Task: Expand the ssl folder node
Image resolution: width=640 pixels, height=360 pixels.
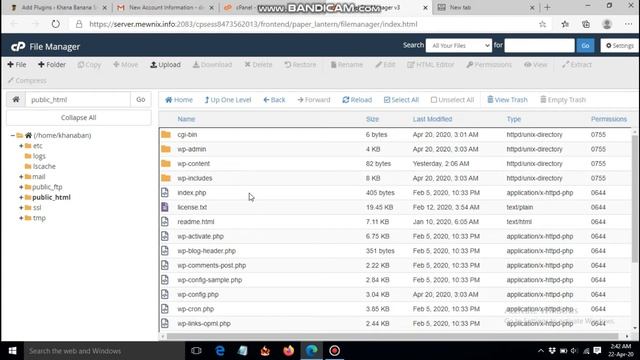Action: click(21, 208)
